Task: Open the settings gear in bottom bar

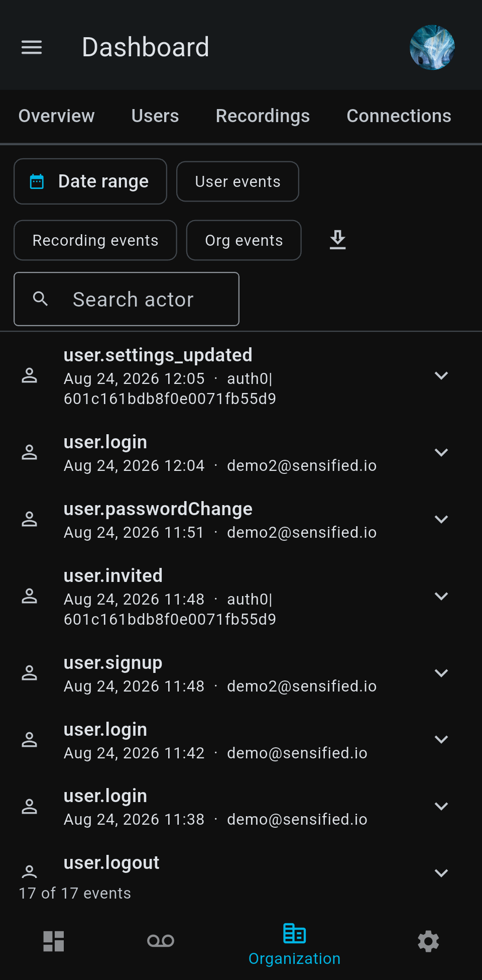Action: pyautogui.click(x=428, y=941)
